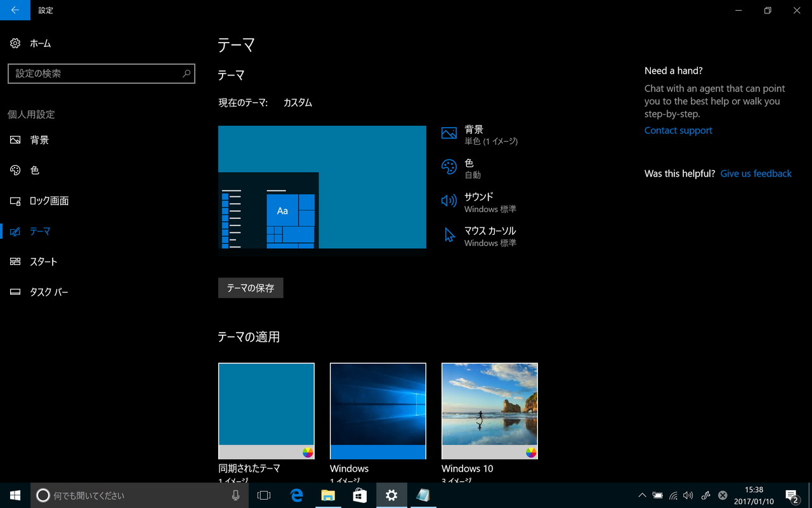
Task: Click the テーマの保存 button
Action: tap(251, 288)
